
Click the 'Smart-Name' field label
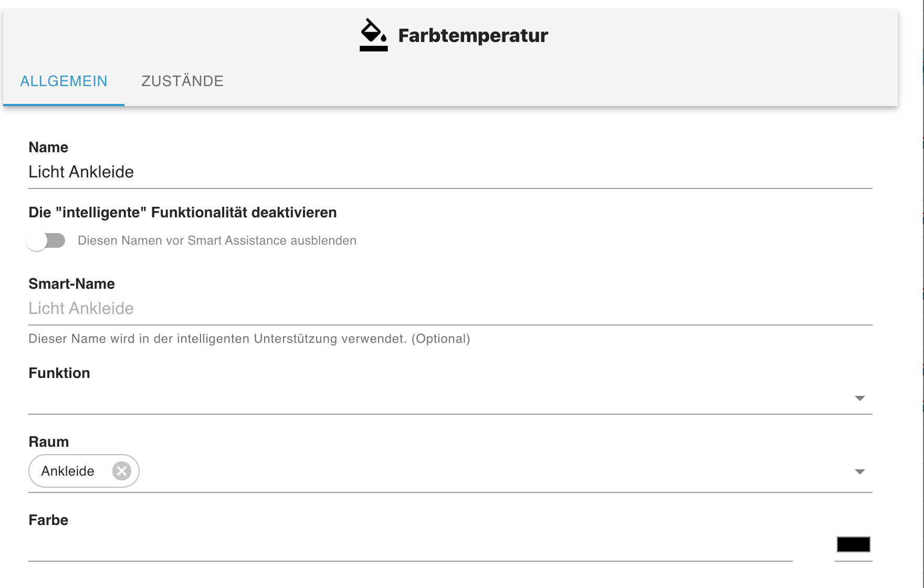71,284
